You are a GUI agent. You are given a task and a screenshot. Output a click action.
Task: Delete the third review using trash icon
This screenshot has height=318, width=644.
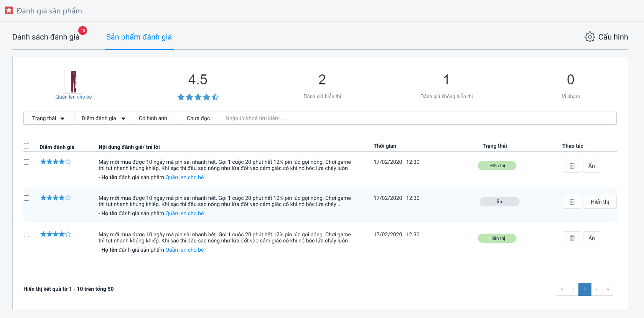[572, 238]
